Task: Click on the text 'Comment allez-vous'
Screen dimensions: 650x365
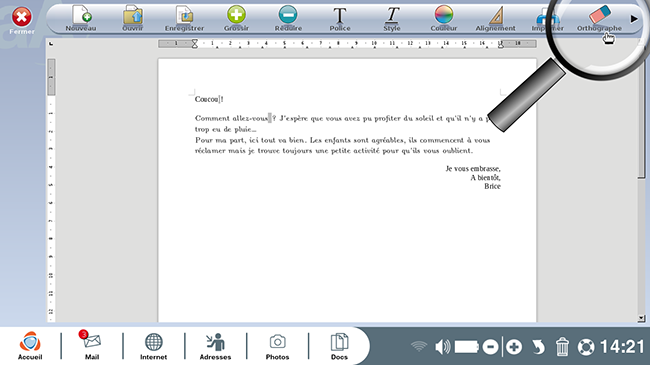Action: pos(231,118)
